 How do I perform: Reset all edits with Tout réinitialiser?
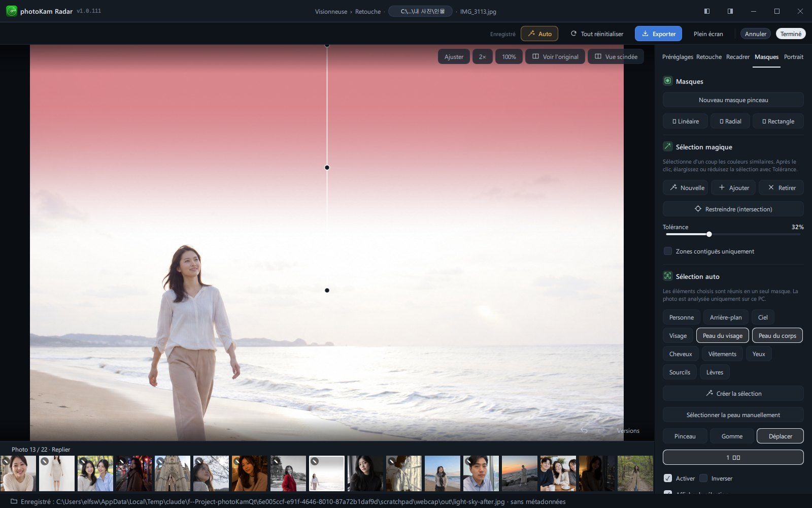pos(597,34)
